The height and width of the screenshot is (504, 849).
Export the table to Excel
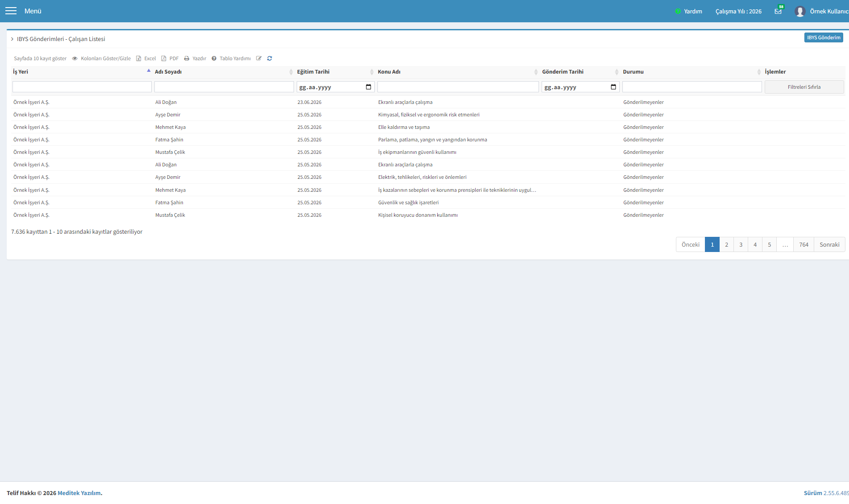[x=146, y=58]
